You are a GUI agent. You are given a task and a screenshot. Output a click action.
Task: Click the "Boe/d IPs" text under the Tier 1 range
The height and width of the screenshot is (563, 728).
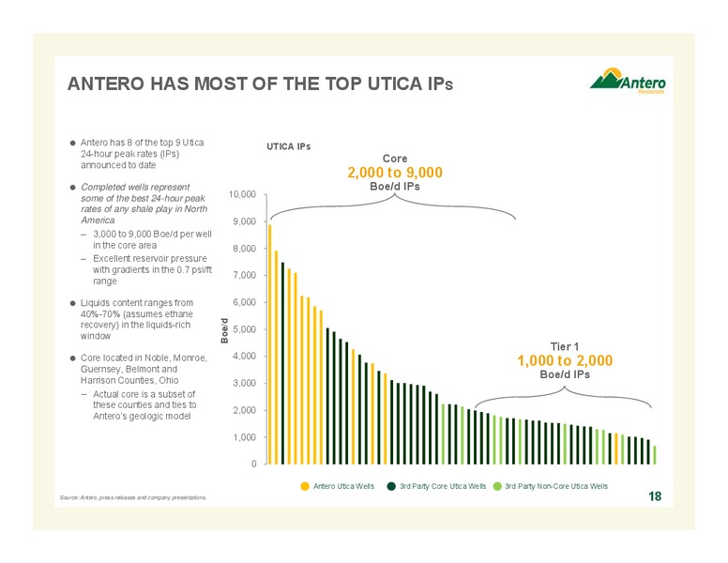point(565,374)
